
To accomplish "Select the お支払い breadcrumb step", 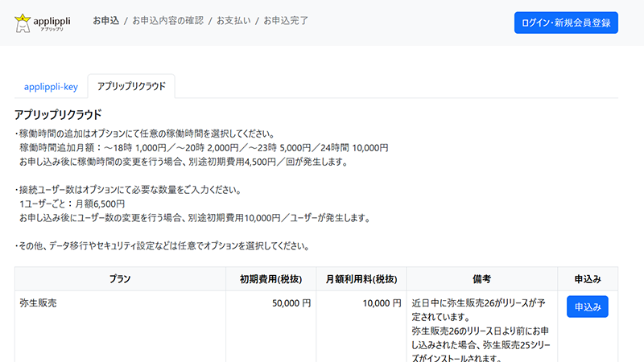I will pyautogui.click(x=233, y=20).
